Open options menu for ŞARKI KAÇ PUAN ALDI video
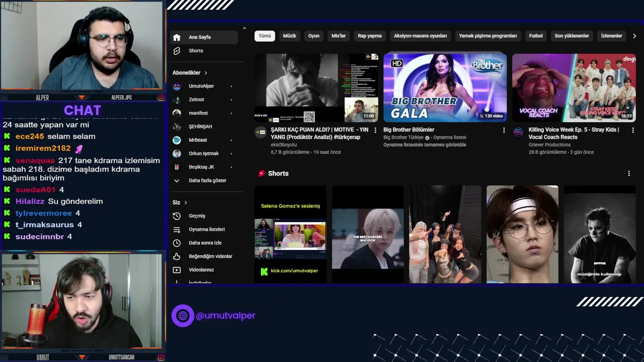 [375, 130]
